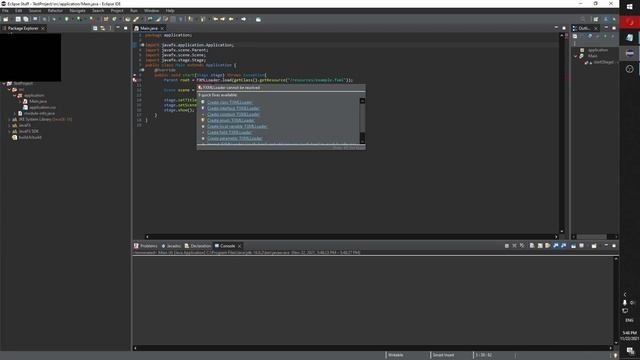The width and height of the screenshot is (640, 360).
Task: Open the Help menu
Action: (x=170, y=11)
